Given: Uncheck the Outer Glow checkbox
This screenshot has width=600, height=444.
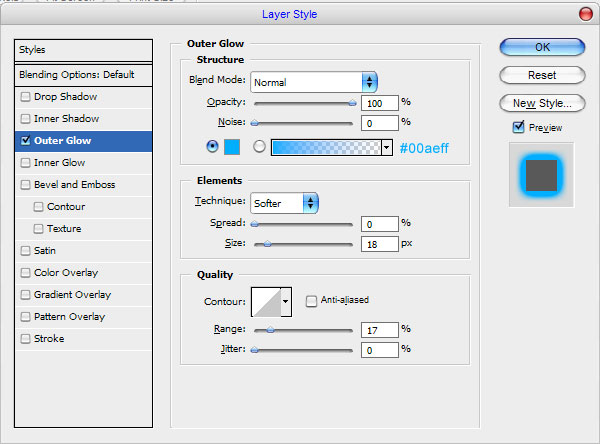Looking at the screenshot, I should [25, 140].
